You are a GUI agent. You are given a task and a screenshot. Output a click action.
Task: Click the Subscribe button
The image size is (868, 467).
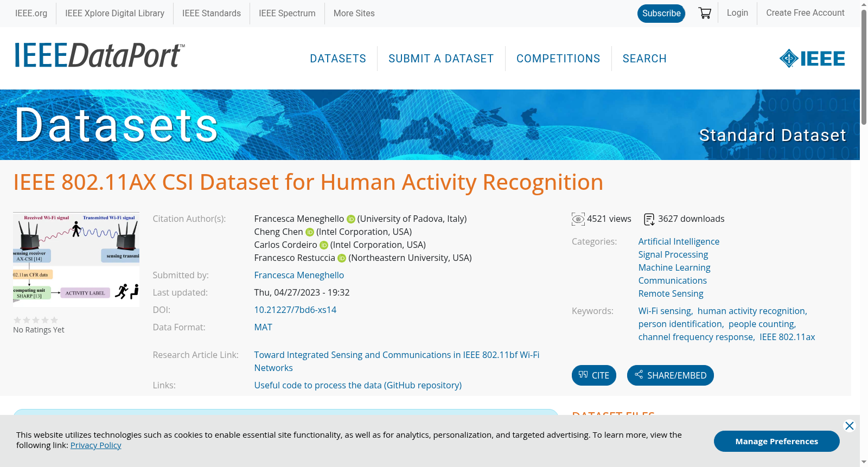point(661,13)
